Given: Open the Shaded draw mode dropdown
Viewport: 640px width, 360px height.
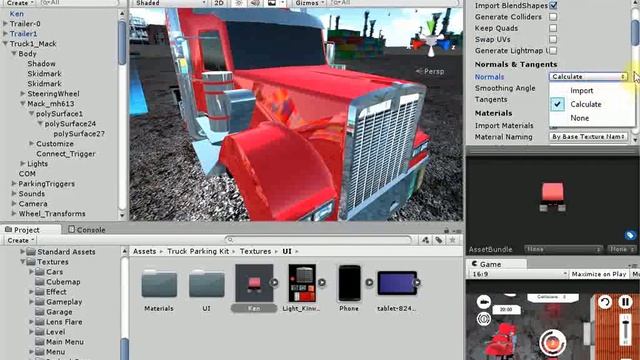Looking at the screenshot, I should click(x=170, y=3).
